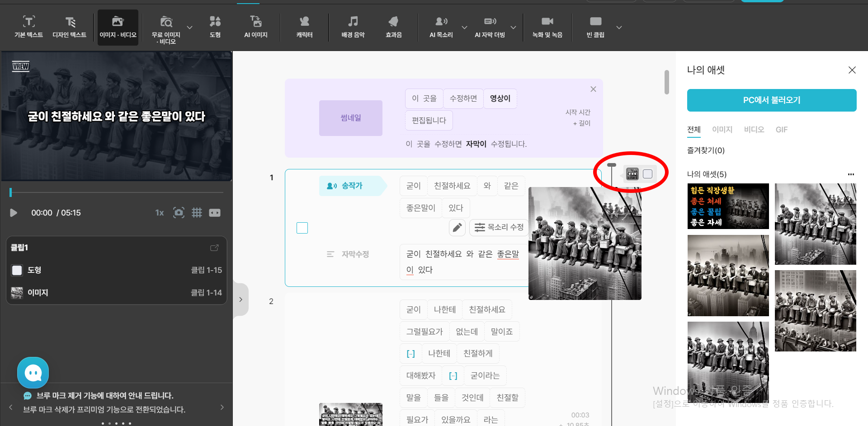Switch to the 비디오 assets tab
The height and width of the screenshot is (426, 868).
click(754, 130)
